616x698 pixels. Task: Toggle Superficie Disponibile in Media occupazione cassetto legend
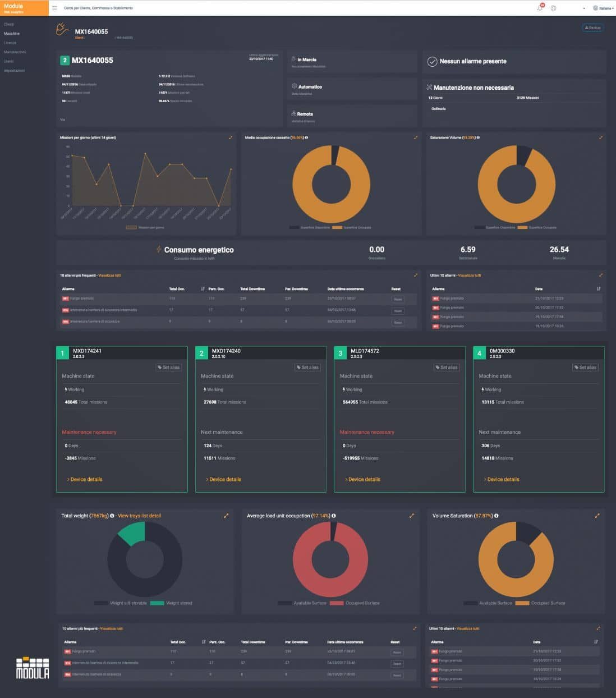(310, 227)
